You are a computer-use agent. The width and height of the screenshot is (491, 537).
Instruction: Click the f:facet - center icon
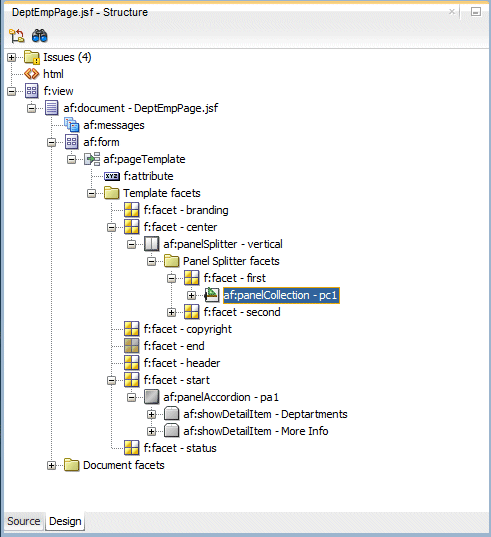click(x=131, y=227)
